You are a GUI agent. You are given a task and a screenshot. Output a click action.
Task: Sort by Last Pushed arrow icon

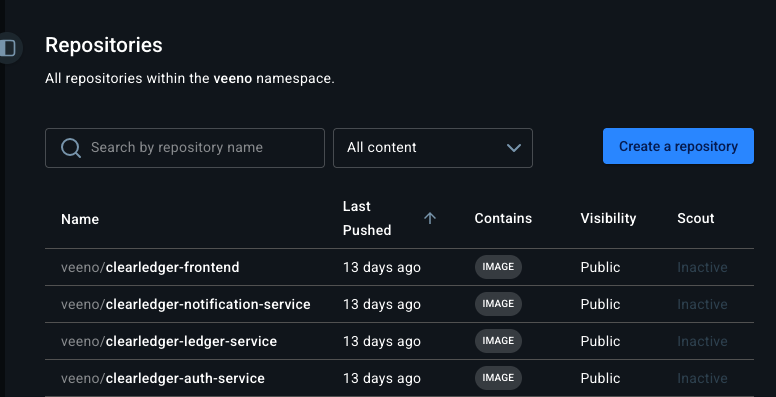tap(430, 218)
